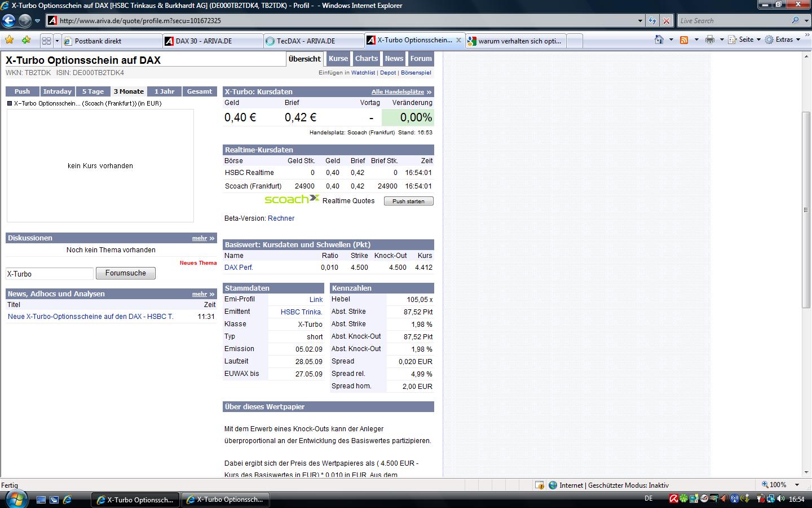Add the security to the Depot
The image size is (812, 508).
(388, 73)
